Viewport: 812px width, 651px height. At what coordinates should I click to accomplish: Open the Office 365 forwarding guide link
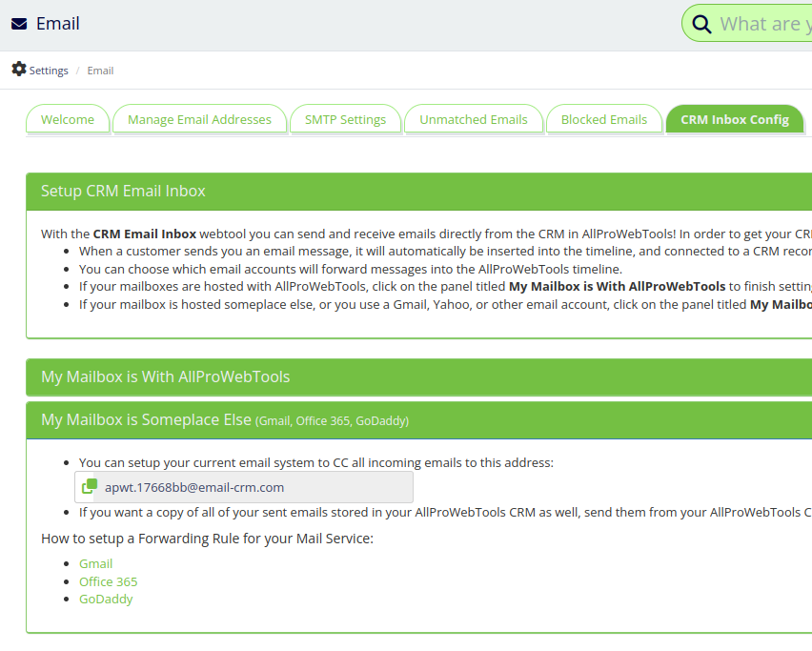[109, 581]
